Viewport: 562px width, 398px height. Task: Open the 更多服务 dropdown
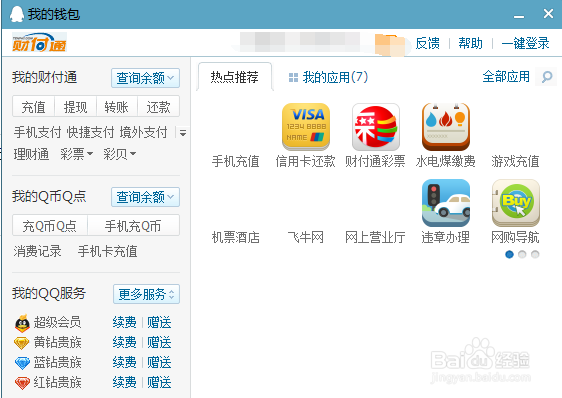[x=146, y=294]
